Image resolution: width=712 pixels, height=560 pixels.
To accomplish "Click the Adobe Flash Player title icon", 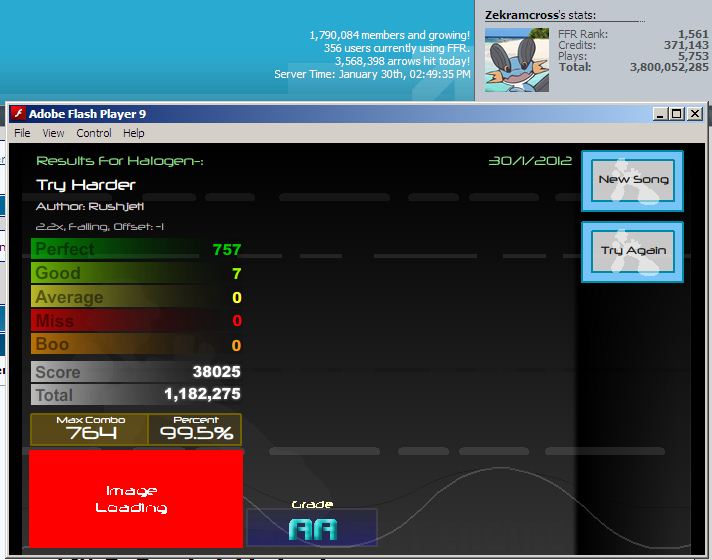I will (x=18, y=114).
